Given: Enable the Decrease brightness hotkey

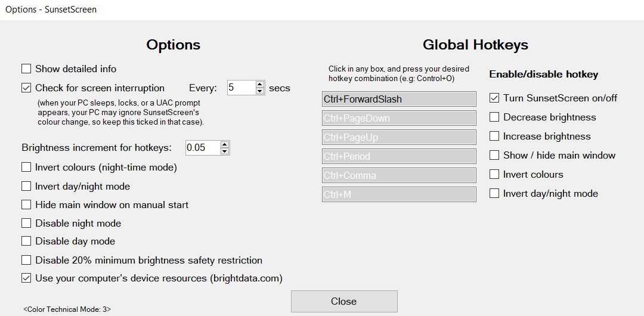Looking at the screenshot, I should [x=494, y=117].
